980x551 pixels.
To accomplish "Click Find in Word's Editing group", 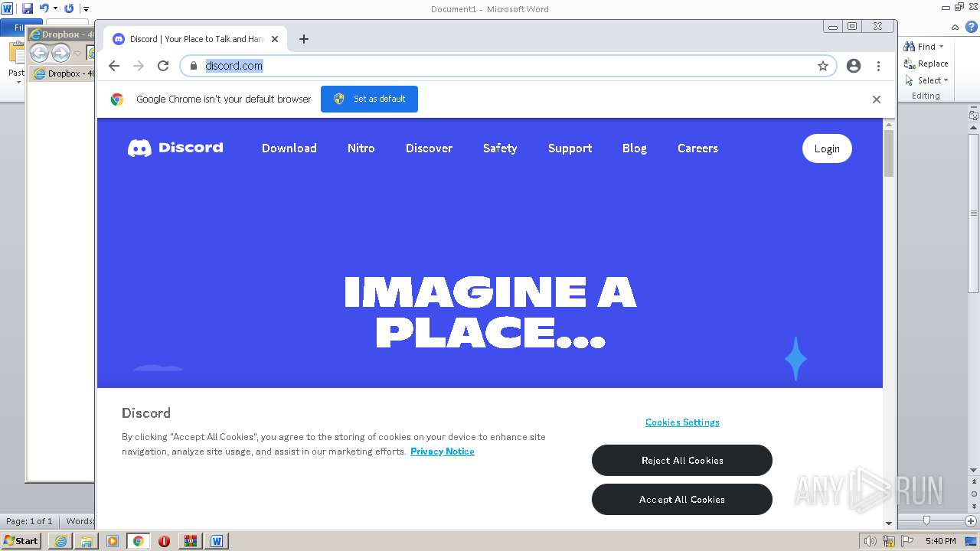I will (920, 47).
